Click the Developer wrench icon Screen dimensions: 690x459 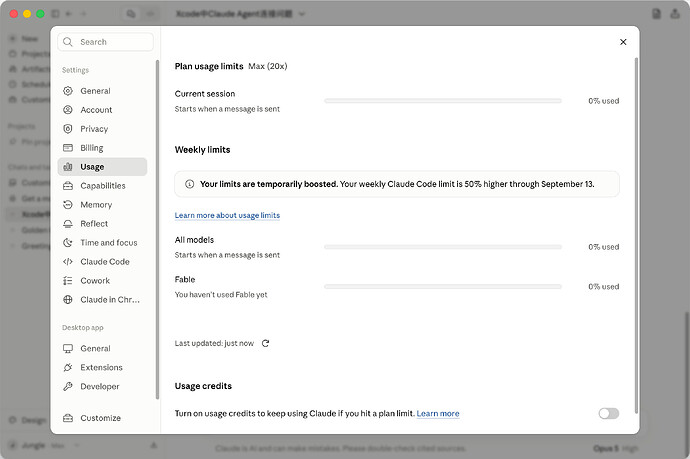68,386
